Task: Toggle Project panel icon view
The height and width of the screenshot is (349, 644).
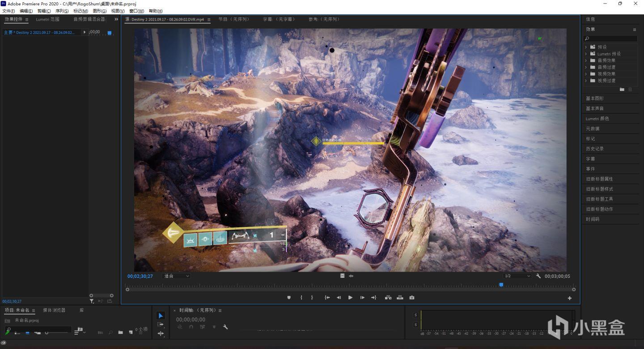Action: 27,332
